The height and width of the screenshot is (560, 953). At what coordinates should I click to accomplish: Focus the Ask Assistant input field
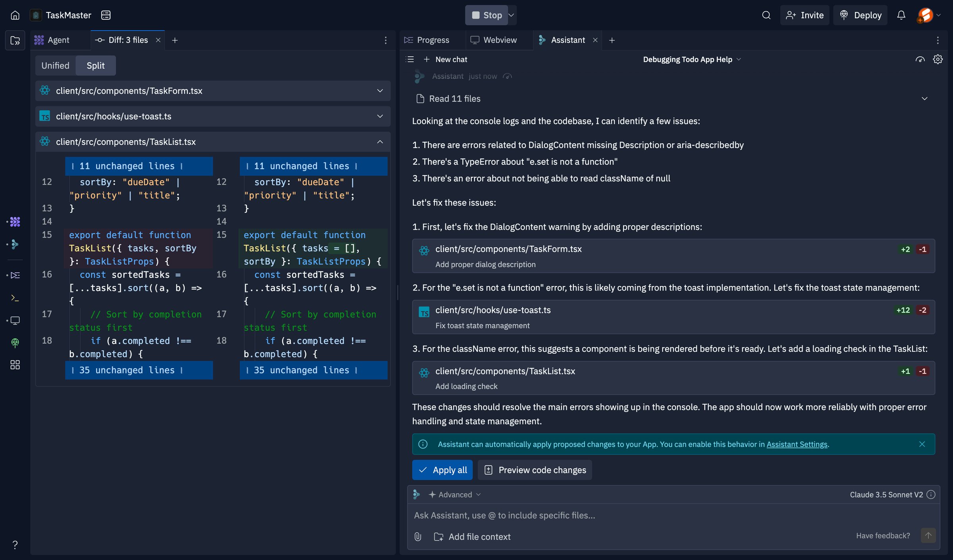[673, 515]
